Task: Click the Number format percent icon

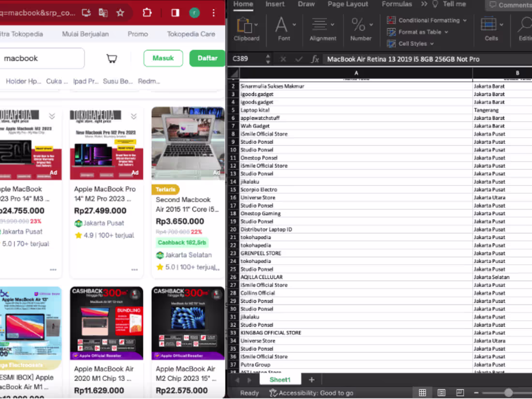Action: [358, 25]
